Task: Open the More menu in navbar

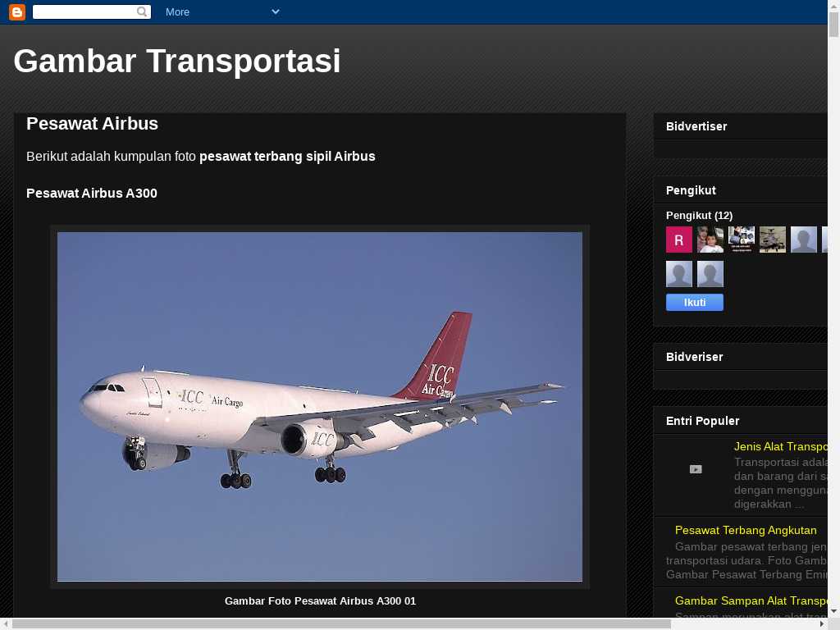Action: tap(177, 11)
